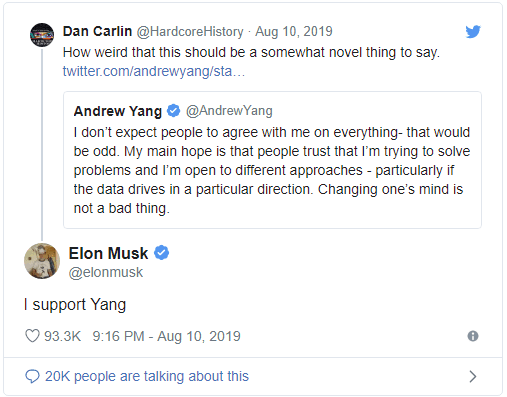The height and width of the screenshot is (397, 507).
Task: Click Andrew Yang's verified checkmark badge
Action: click(173, 110)
